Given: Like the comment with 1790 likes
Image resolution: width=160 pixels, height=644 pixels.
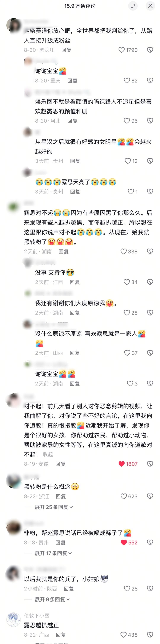Looking at the screenshot, I should click(x=121, y=50).
